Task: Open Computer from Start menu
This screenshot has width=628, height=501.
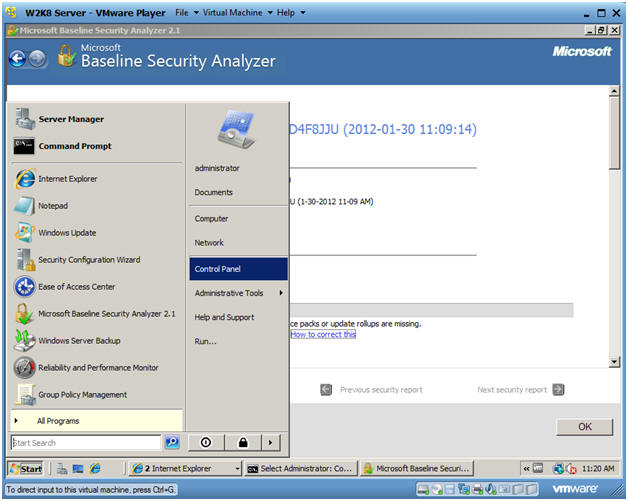Action: [x=238, y=219]
